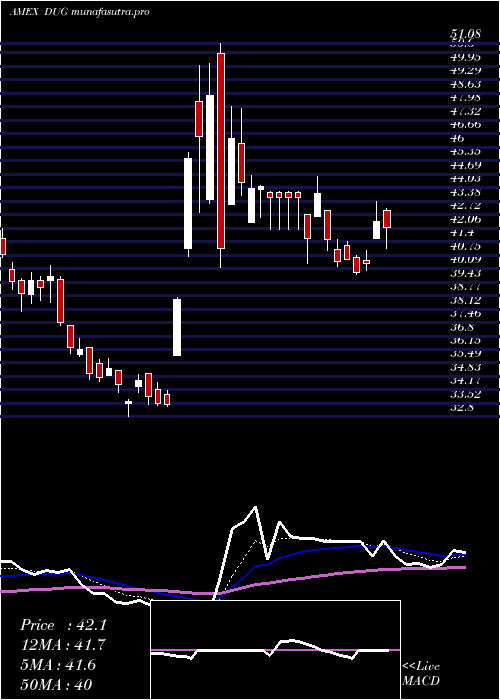This screenshot has width=500, height=700.
Task: Click the 41.4 price axis label
Action: pos(462,233)
